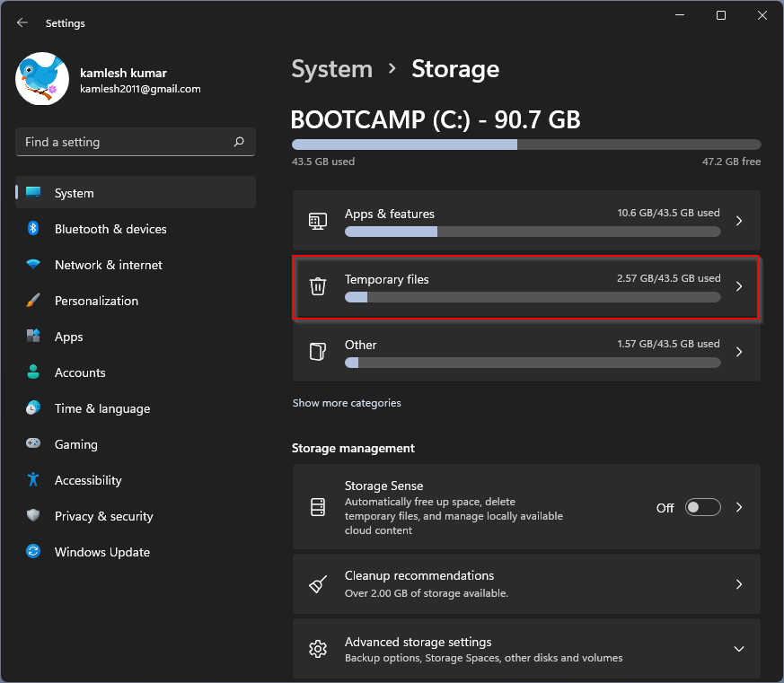Toggle Storage Sense on

coord(702,507)
